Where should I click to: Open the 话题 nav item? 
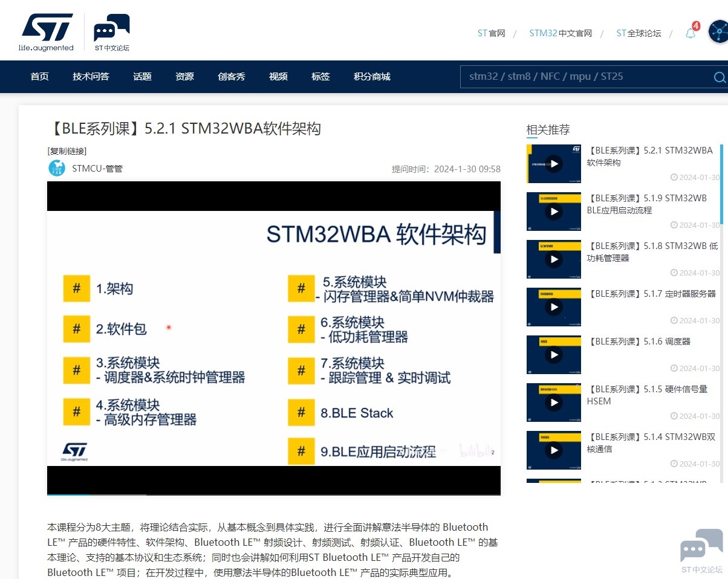pyautogui.click(x=142, y=77)
